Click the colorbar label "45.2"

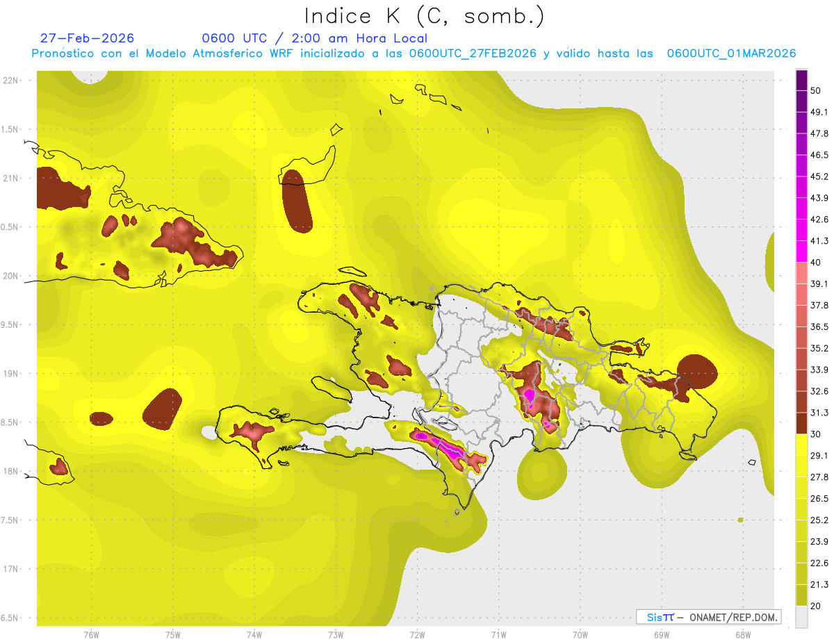(x=819, y=176)
